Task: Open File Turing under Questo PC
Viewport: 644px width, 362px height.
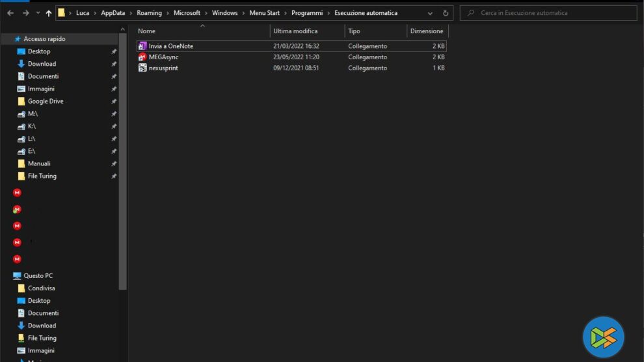Action: pyautogui.click(x=42, y=338)
